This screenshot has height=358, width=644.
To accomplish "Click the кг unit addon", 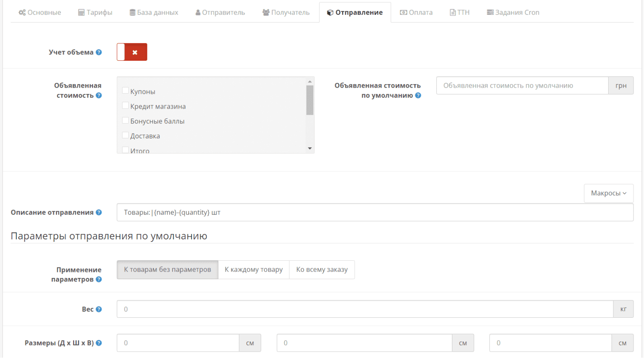I will 623,309.
